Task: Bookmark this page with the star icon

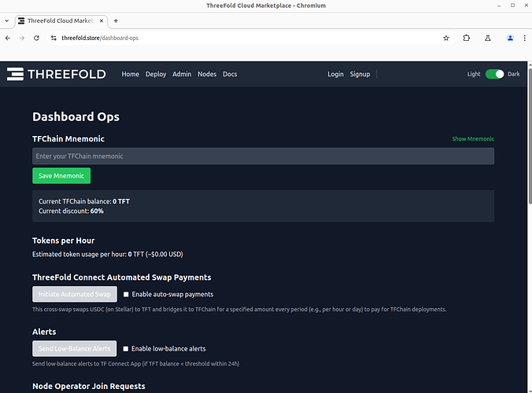Action: click(x=446, y=38)
